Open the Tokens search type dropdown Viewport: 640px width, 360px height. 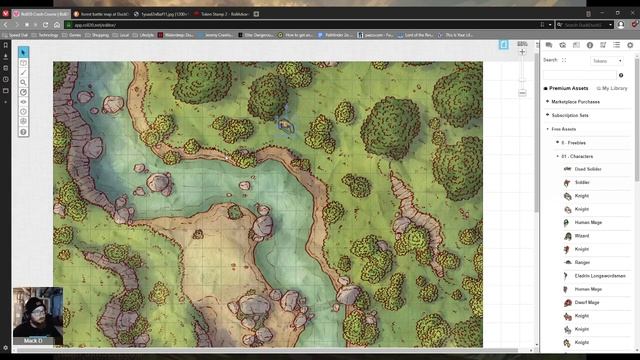pos(607,61)
